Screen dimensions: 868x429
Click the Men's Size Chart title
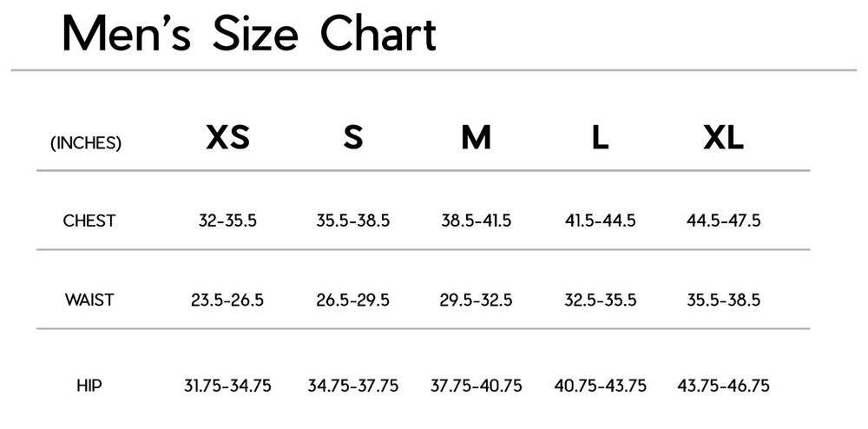[x=249, y=36]
